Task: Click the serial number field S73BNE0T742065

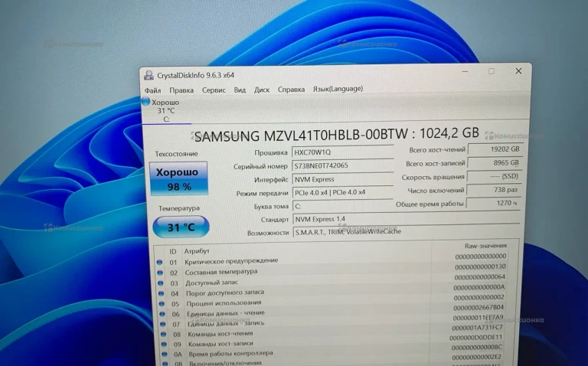Action: [342, 165]
